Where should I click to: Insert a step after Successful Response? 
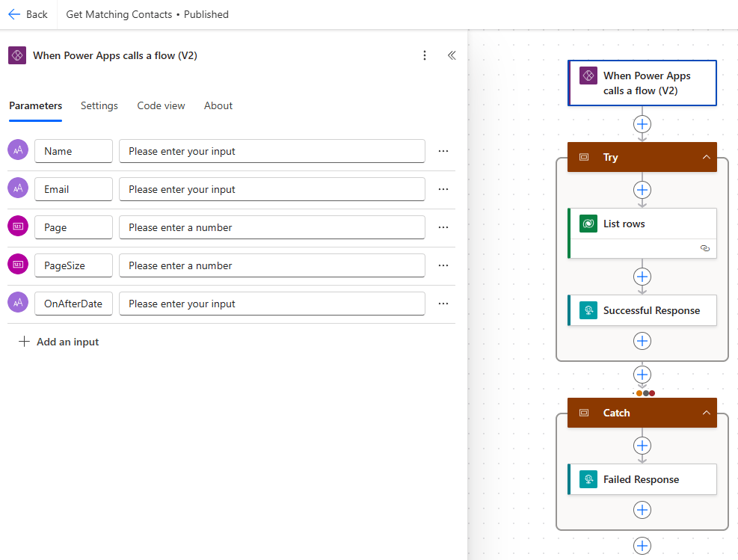tap(642, 341)
